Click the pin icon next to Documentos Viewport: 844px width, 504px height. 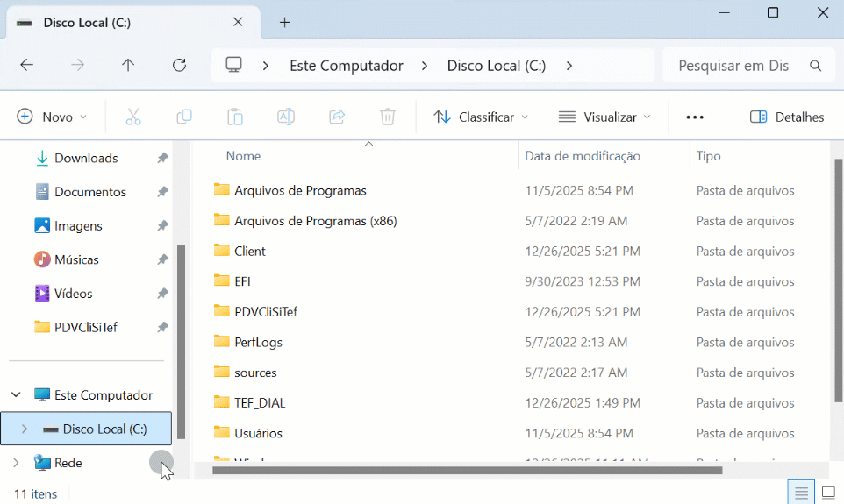coord(162,192)
